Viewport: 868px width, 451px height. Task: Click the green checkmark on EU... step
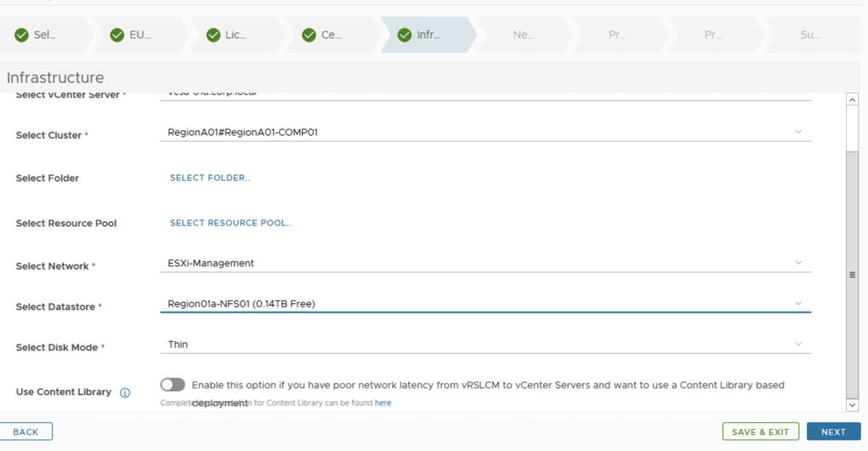click(117, 35)
